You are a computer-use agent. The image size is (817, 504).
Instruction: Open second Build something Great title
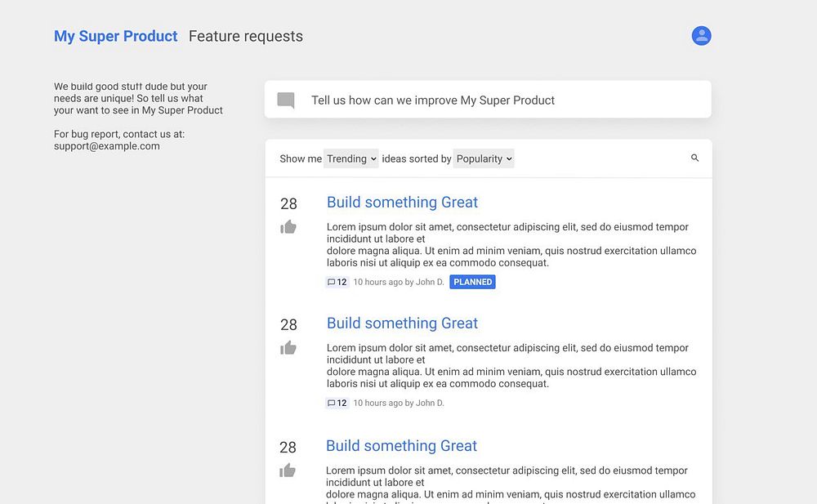(402, 323)
